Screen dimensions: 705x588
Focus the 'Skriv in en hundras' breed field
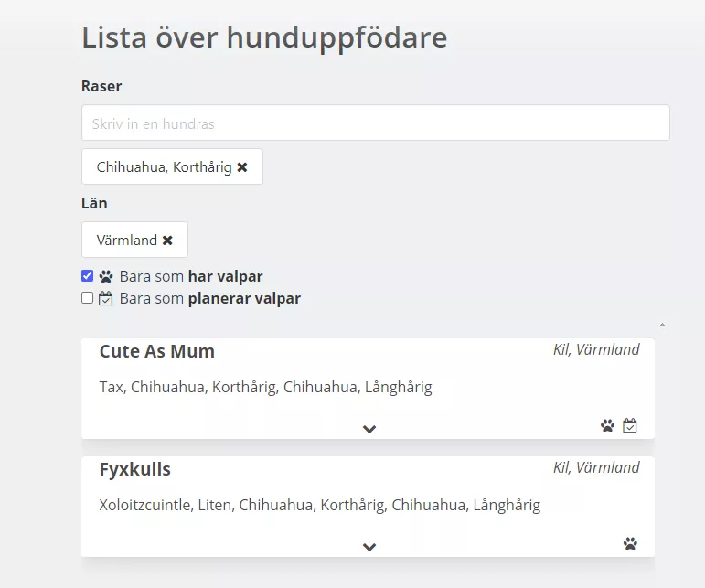pos(376,123)
